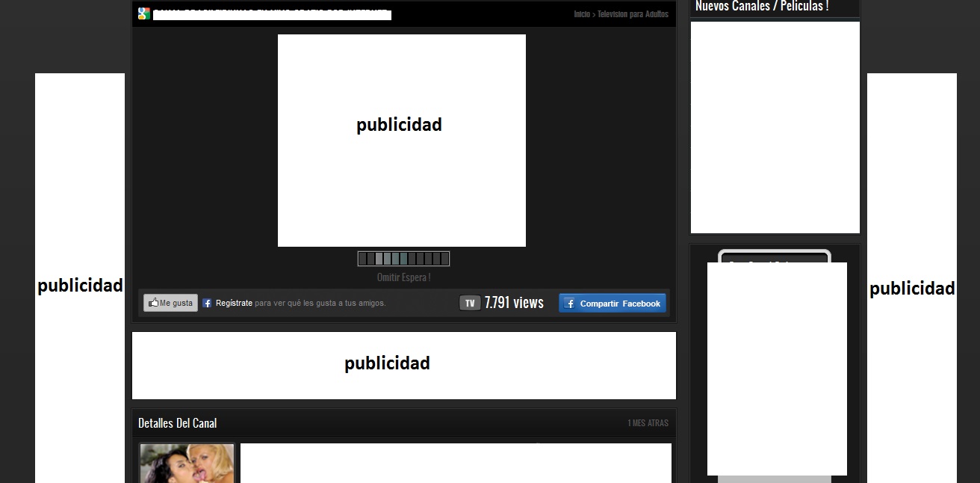The width and height of the screenshot is (980, 483).
Task: Skip the wait via Omitir Espera link
Action: pos(403,277)
